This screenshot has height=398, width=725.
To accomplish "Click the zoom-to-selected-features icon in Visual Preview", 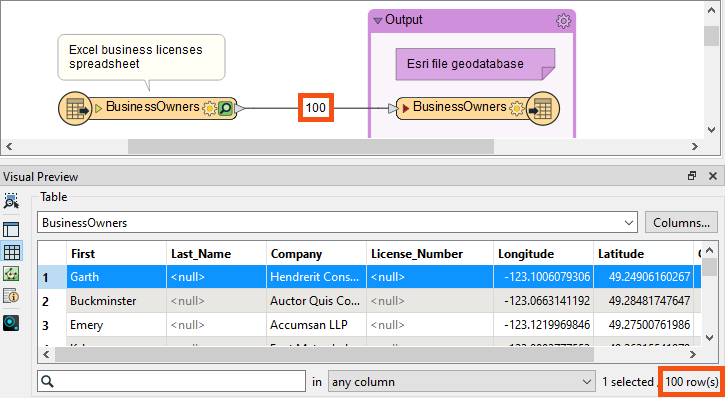I will pos(11,201).
